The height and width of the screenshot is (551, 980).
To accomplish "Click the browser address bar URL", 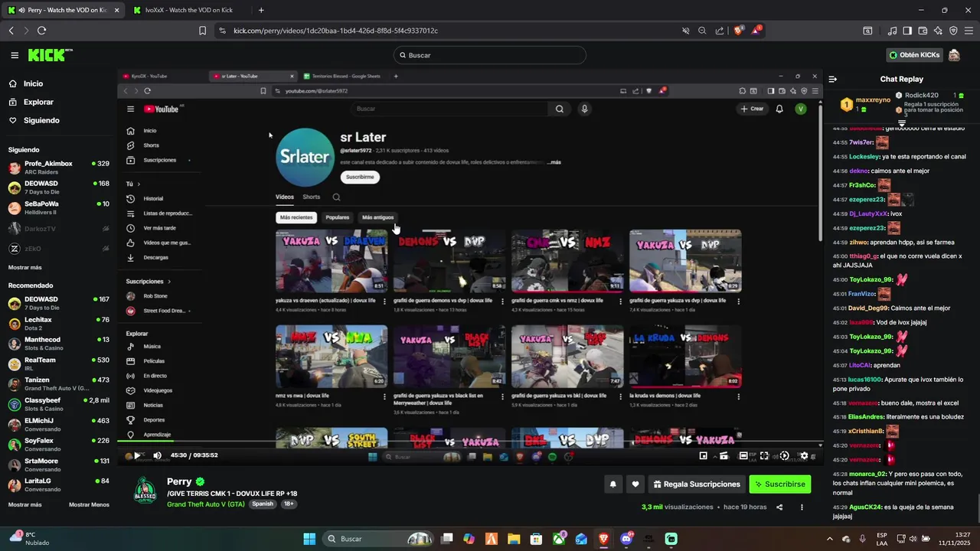I will 335,31.
